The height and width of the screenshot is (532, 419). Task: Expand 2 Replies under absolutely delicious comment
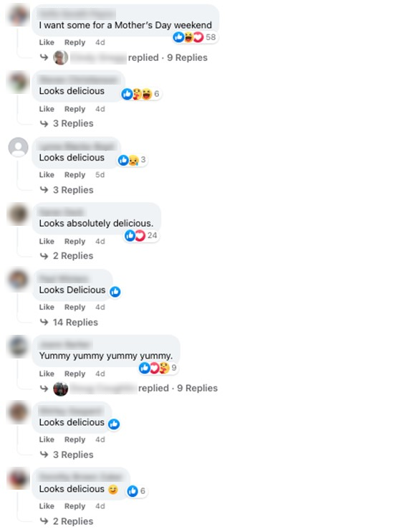coord(73,256)
